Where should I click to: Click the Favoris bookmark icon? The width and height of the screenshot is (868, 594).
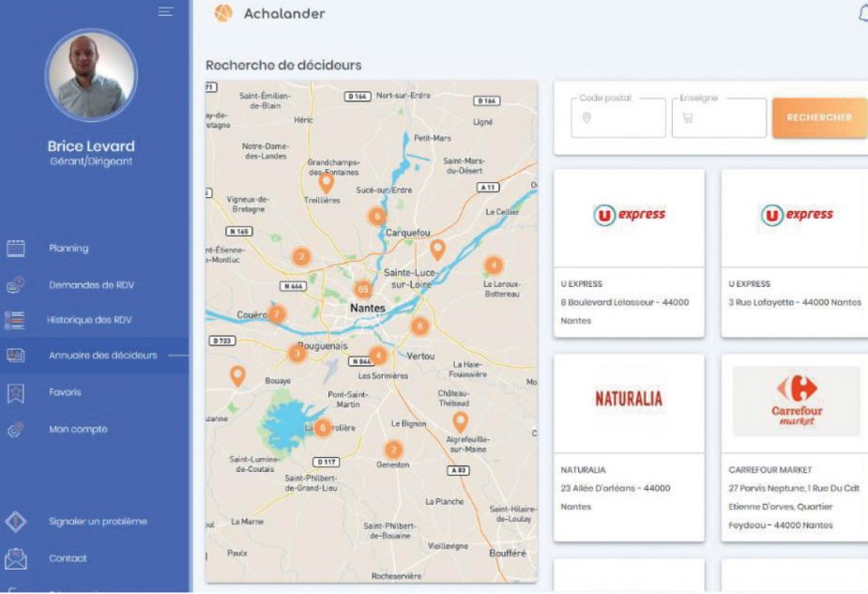[16, 393]
